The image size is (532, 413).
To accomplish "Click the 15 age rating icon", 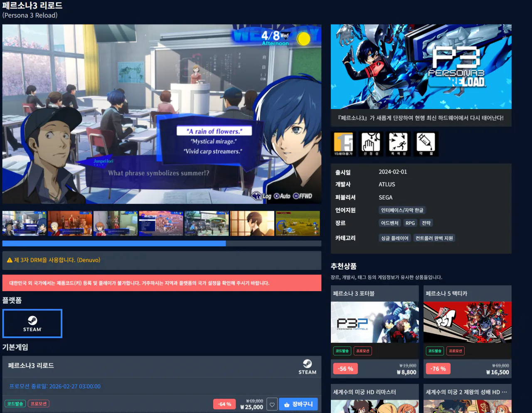I will click(x=343, y=144).
